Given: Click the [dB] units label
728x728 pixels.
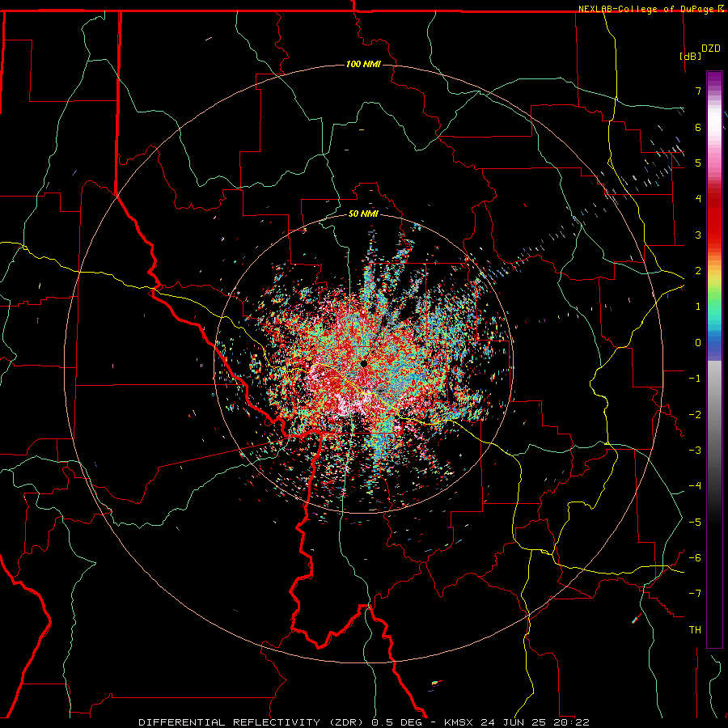Looking at the screenshot, I should tap(690, 56).
